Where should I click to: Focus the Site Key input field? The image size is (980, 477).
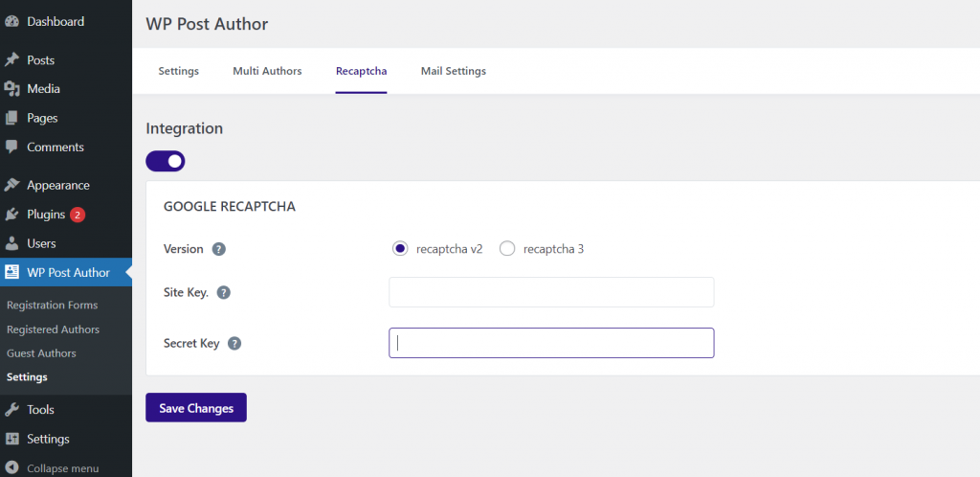tap(551, 292)
